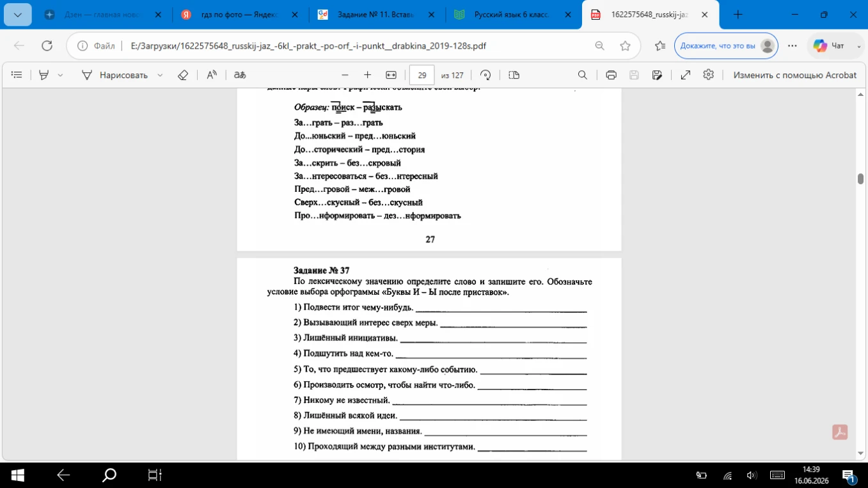Click the line 7) Никому не известный

tap(342, 400)
